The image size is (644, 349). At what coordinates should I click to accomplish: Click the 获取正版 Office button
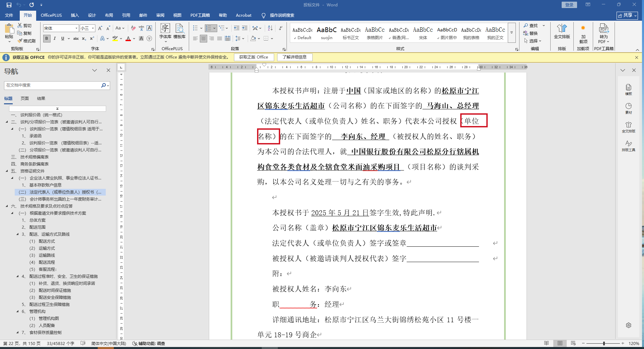254,57
